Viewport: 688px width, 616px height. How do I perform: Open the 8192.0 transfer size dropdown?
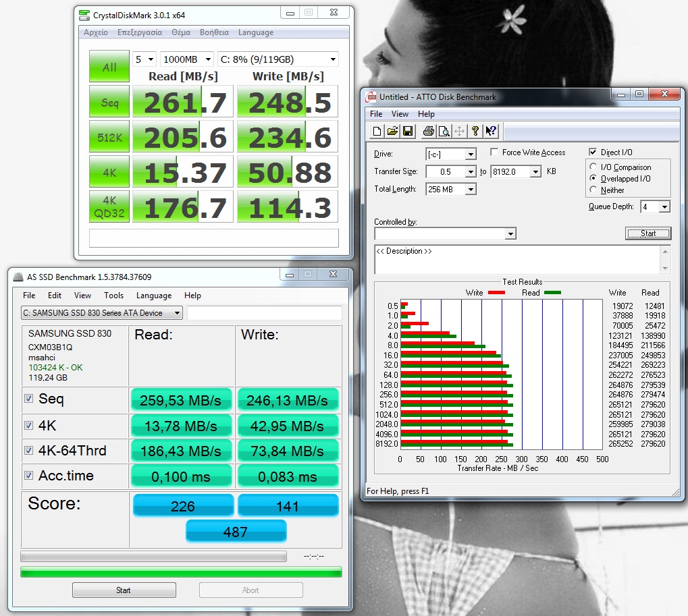[x=535, y=172]
